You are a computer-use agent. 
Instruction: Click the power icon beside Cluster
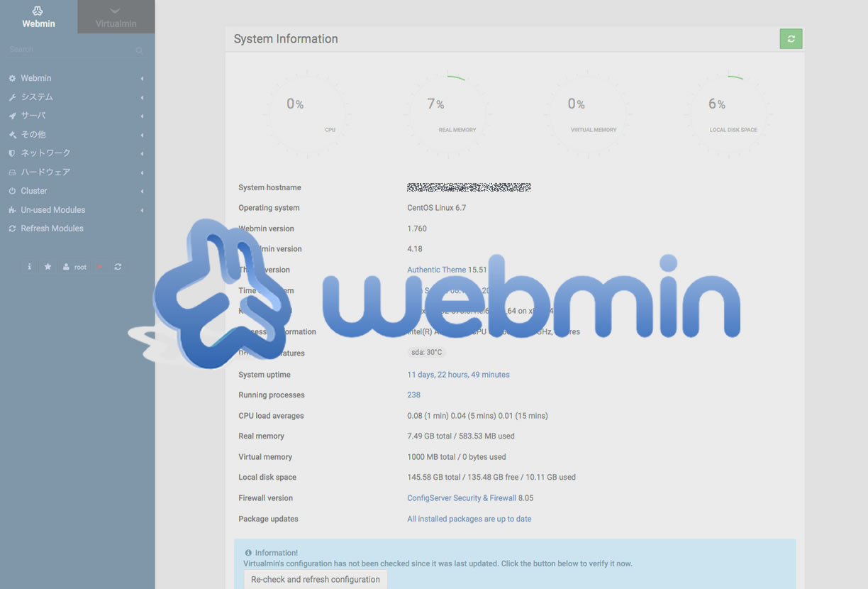pos(12,191)
